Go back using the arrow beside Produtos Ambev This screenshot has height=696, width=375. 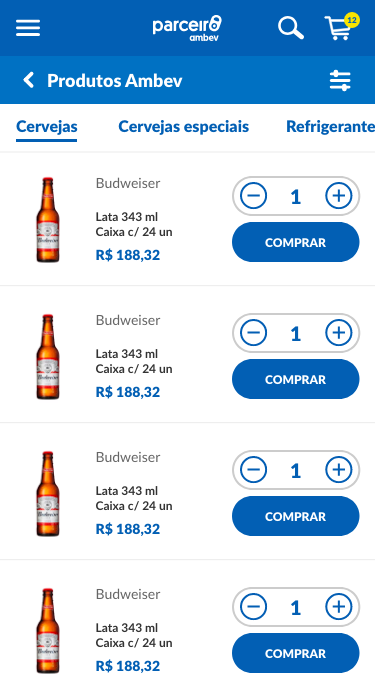click(28, 80)
